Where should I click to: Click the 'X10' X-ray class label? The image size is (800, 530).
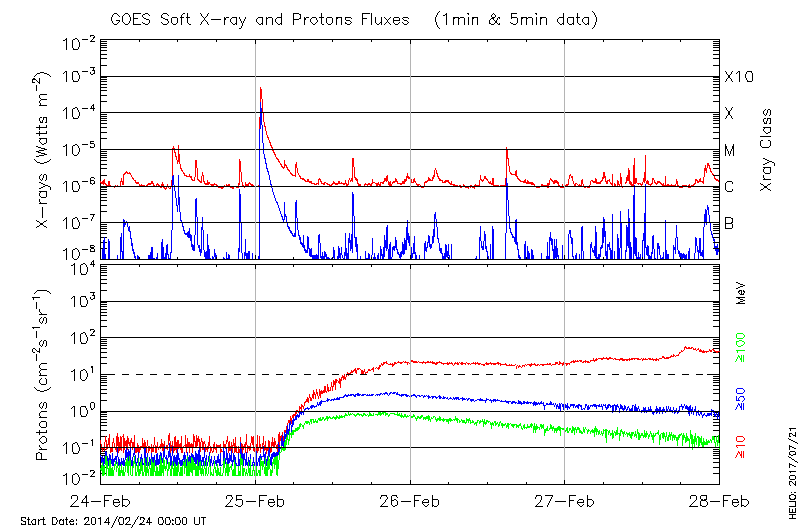click(738, 77)
